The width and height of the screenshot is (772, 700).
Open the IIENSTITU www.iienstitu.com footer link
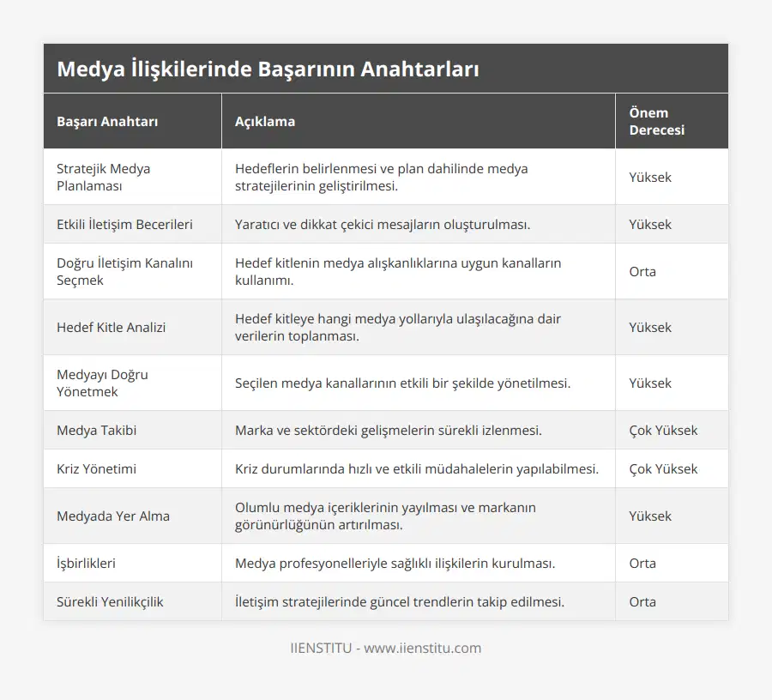[x=385, y=648]
